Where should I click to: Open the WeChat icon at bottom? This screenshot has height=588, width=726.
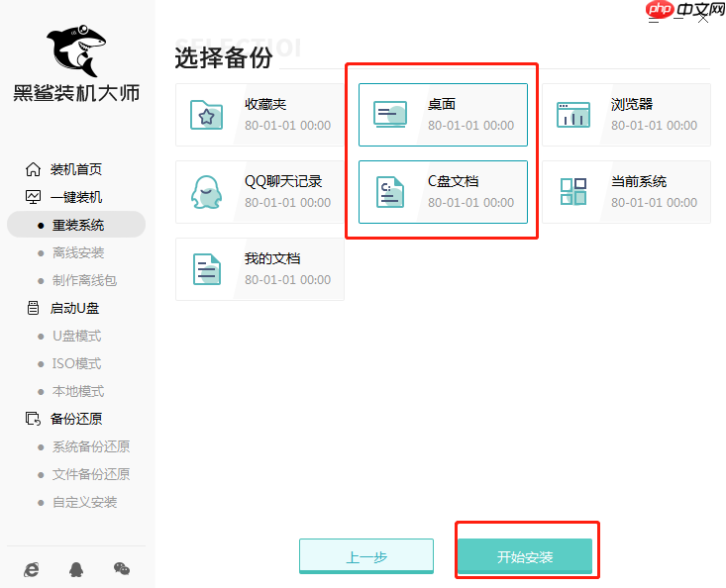(x=122, y=568)
